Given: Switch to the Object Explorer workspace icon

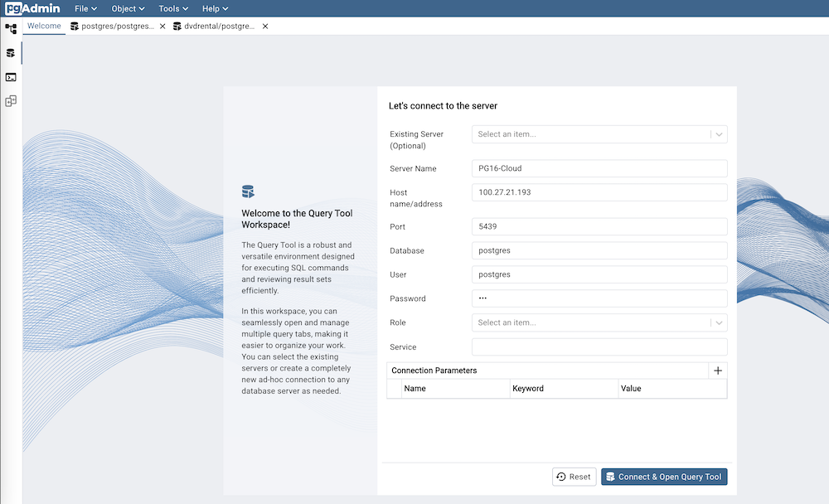Looking at the screenshot, I should (11, 29).
